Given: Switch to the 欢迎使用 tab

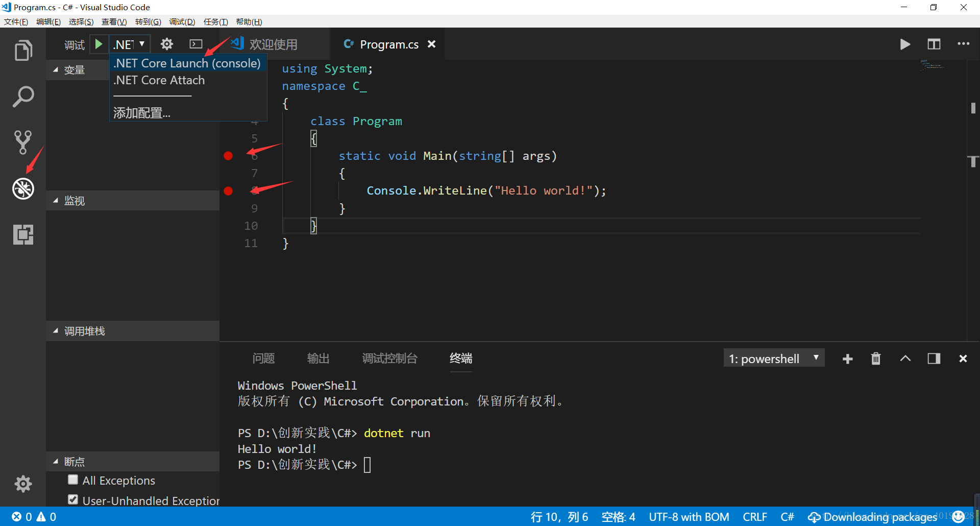Looking at the screenshot, I should [274, 44].
